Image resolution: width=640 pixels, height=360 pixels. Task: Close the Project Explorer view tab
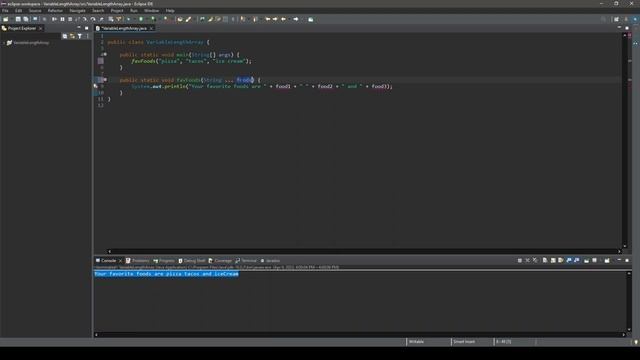[x=40, y=28]
